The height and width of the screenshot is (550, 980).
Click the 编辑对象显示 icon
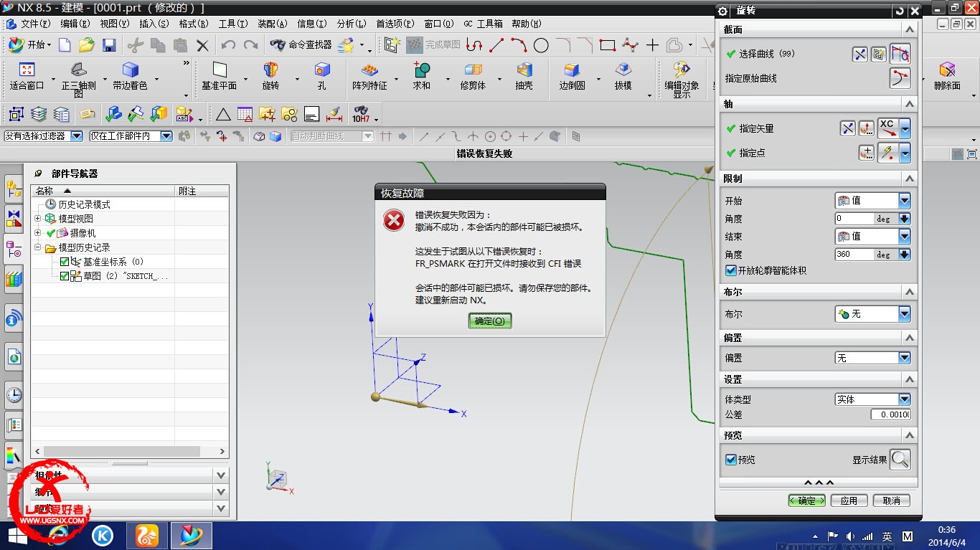[x=681, y=70]
